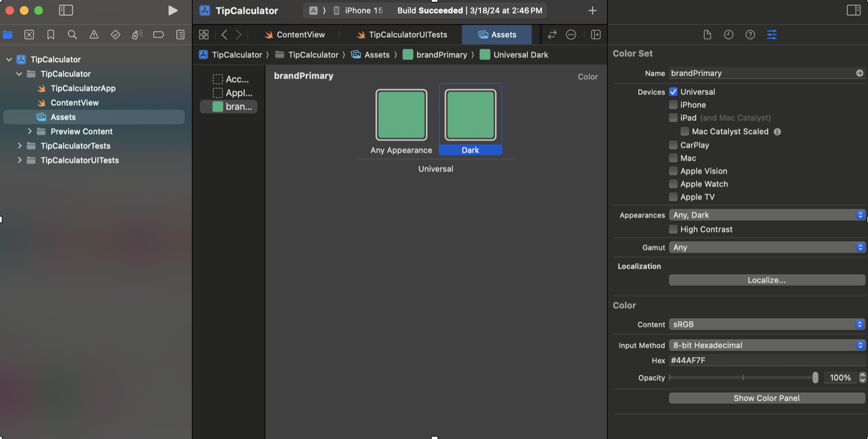
Task: Enable the Mac Catalyst Scaled checkbox
Action: point(685,131)
